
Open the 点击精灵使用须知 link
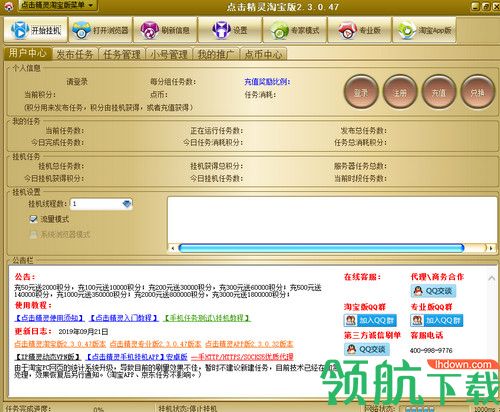(x=49, y=318)
